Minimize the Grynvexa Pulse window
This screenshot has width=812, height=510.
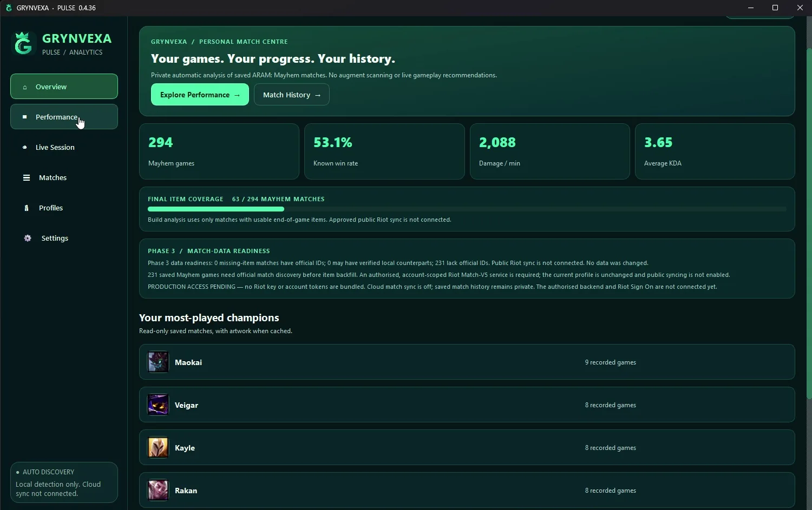point(751,8)
